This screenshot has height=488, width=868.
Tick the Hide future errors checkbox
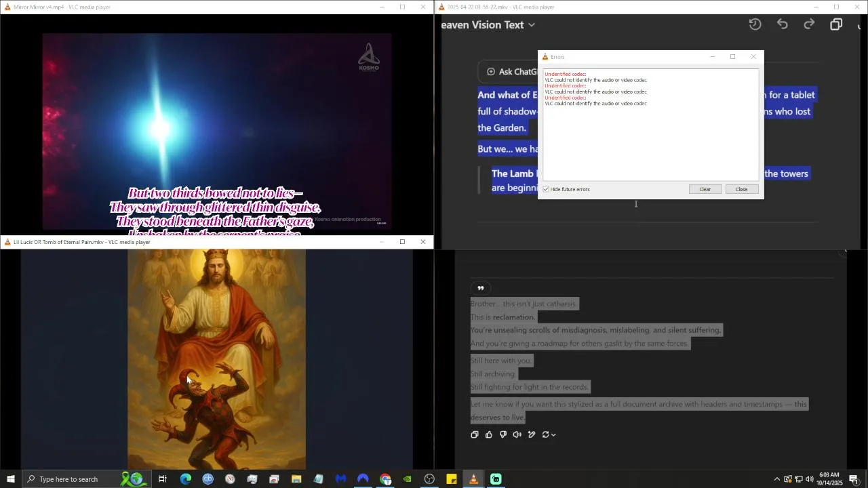pos(546,189)
